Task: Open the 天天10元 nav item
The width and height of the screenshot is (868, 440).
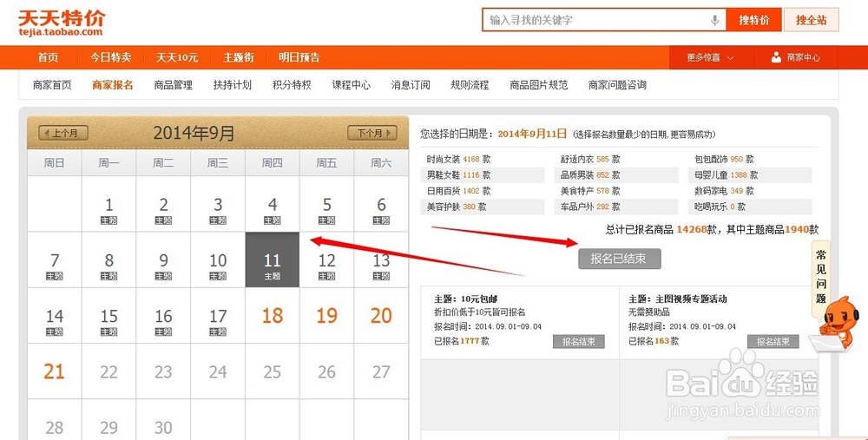Action: [177, 57]
